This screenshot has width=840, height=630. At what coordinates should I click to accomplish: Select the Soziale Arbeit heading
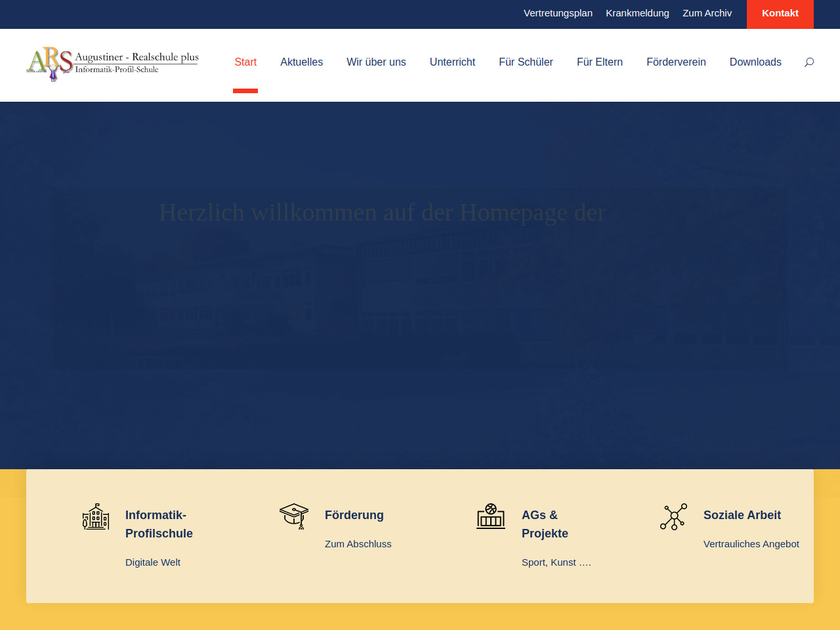[742, 515]
